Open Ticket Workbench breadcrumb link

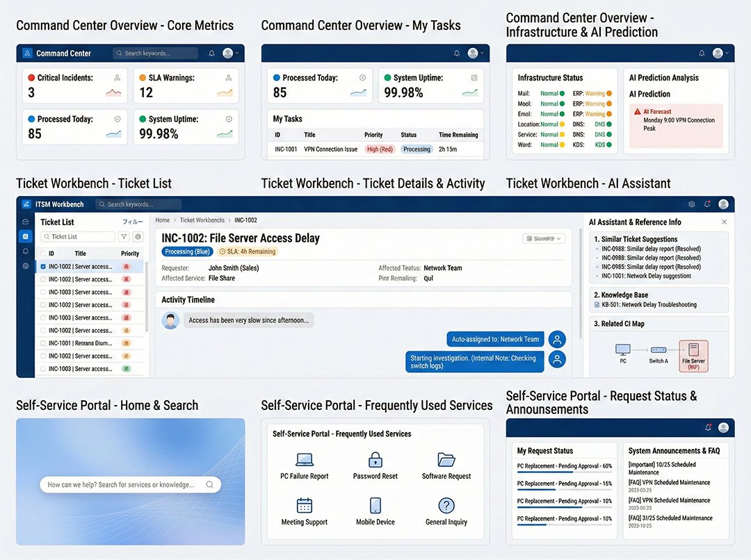click(202, 220)
